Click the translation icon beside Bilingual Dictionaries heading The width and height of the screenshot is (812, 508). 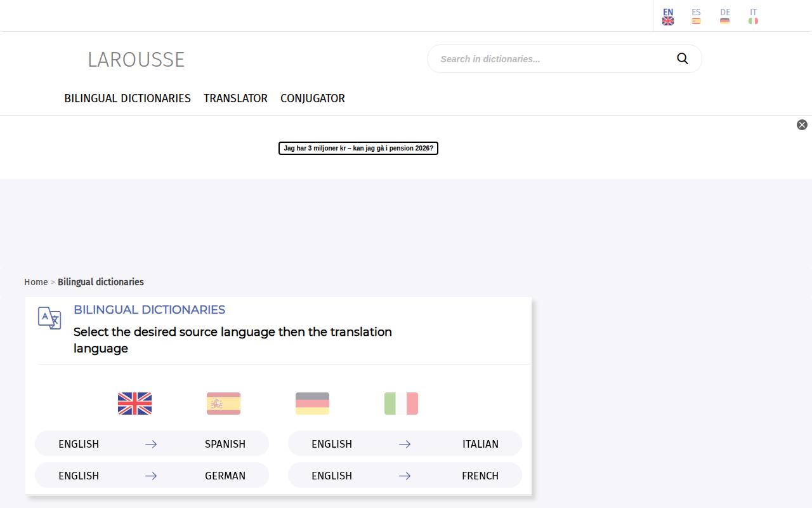tap(49, 318)
